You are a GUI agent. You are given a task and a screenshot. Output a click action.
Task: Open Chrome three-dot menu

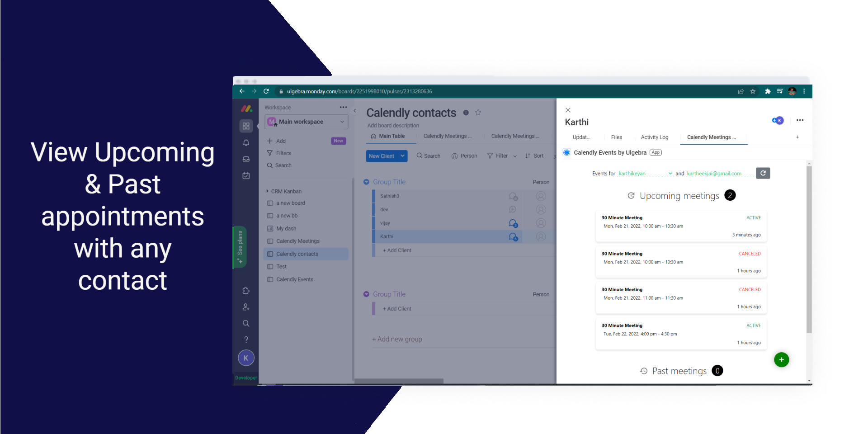pyautogui.click(x=804, y=91)
